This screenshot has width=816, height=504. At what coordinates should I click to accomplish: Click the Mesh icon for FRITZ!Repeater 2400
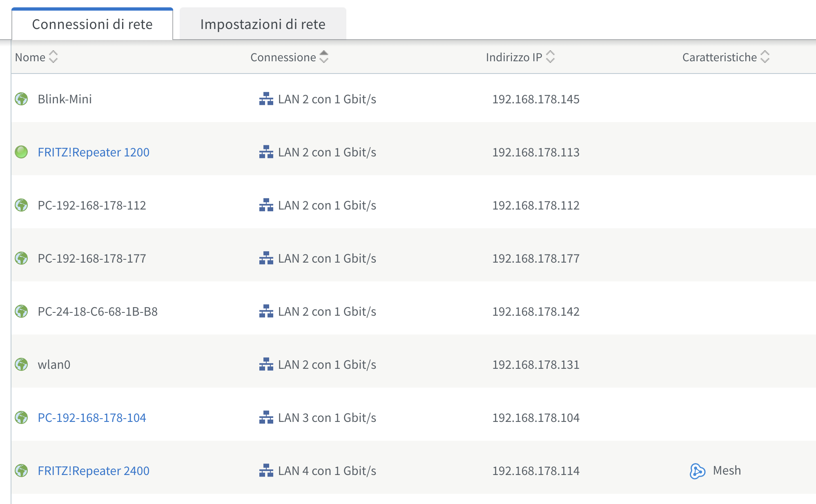tap(698, 471)
